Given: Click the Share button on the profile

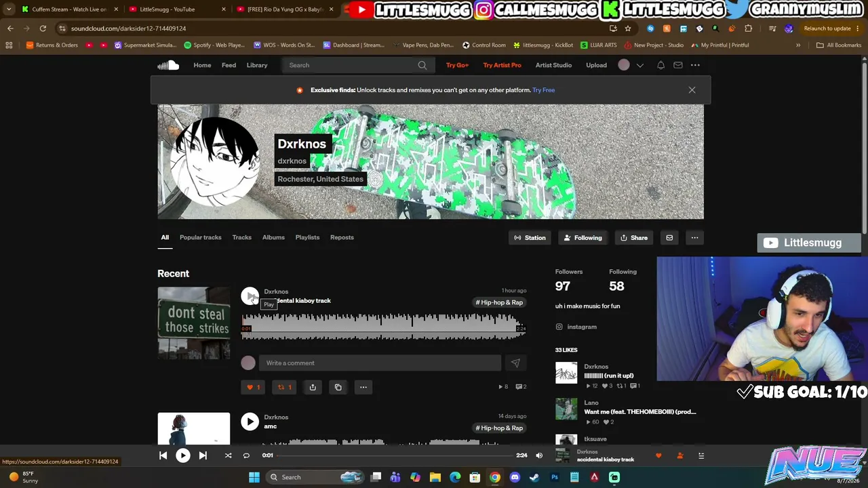Looking at the screenshot, I should pyautogui.click(x=634, y=238).
